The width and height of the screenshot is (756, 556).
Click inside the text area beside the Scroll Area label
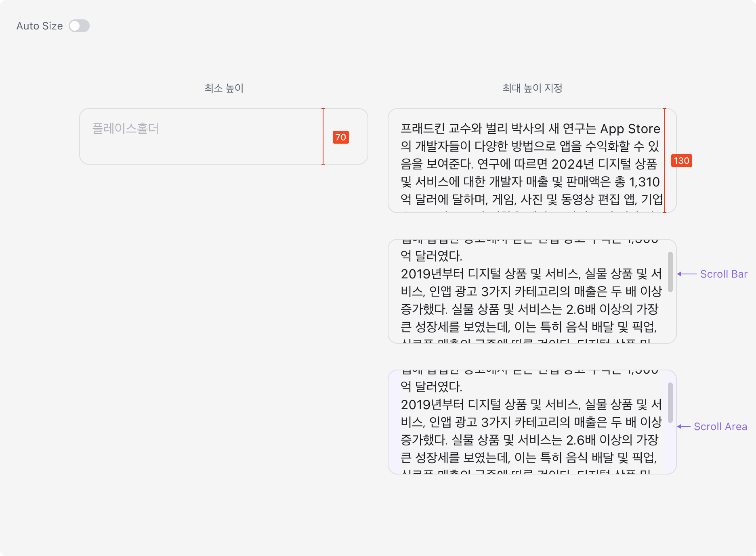coord(532,422)
